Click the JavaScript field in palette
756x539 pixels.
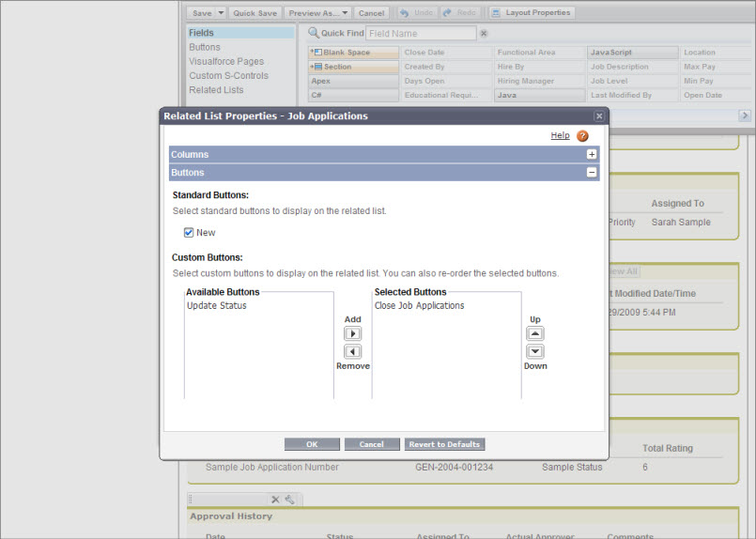pyautogui.click(x=632, y=52)
